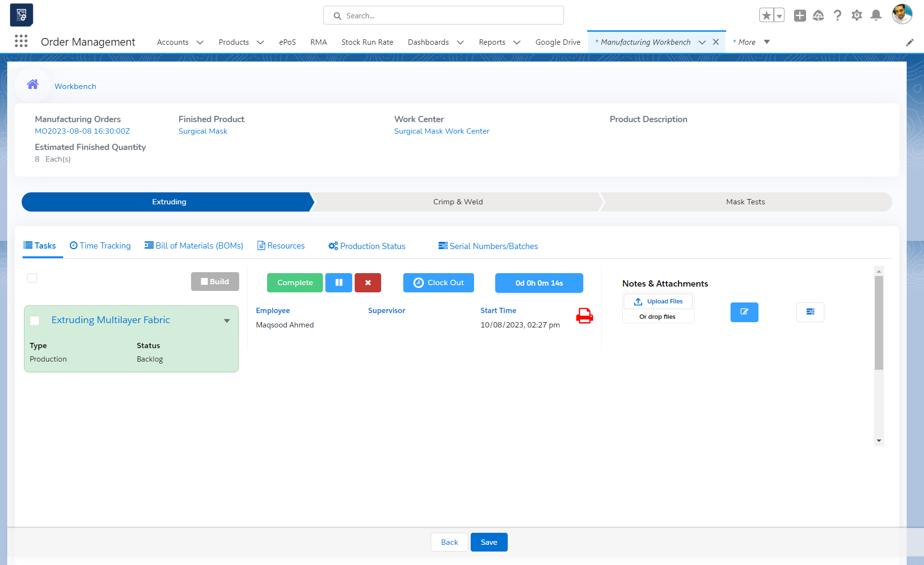Click the notes list icon button
The width and height of the screenshot is (924, 565).
pos(810,312)
